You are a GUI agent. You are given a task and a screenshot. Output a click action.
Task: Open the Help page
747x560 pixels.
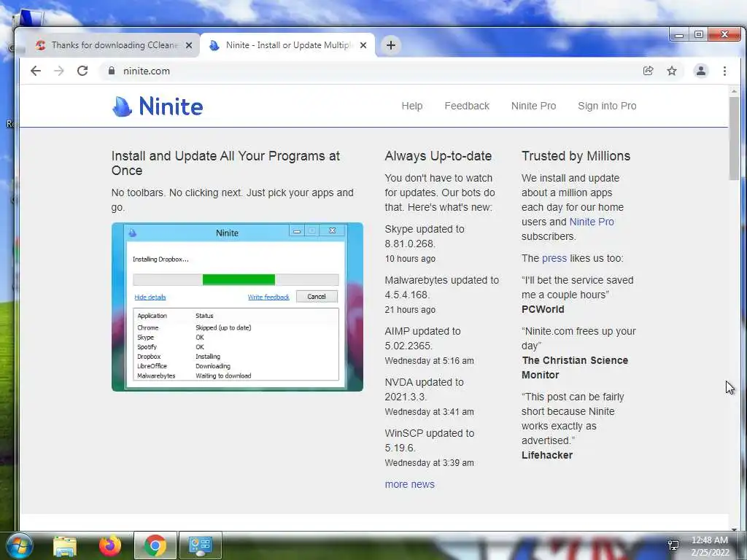(x=412, y=106)
